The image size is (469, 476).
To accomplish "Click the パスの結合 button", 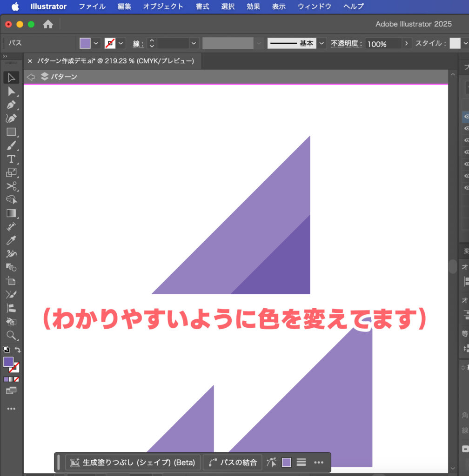I will tap(233, 463).
